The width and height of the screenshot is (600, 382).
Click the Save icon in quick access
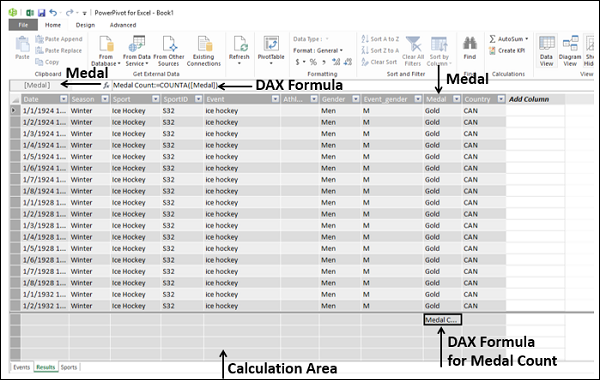pos(41,13)
